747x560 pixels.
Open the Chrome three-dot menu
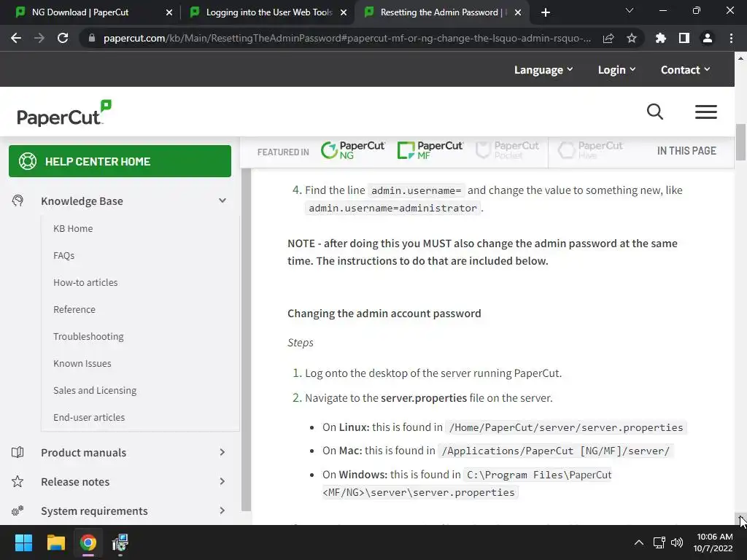click(731, 38)
